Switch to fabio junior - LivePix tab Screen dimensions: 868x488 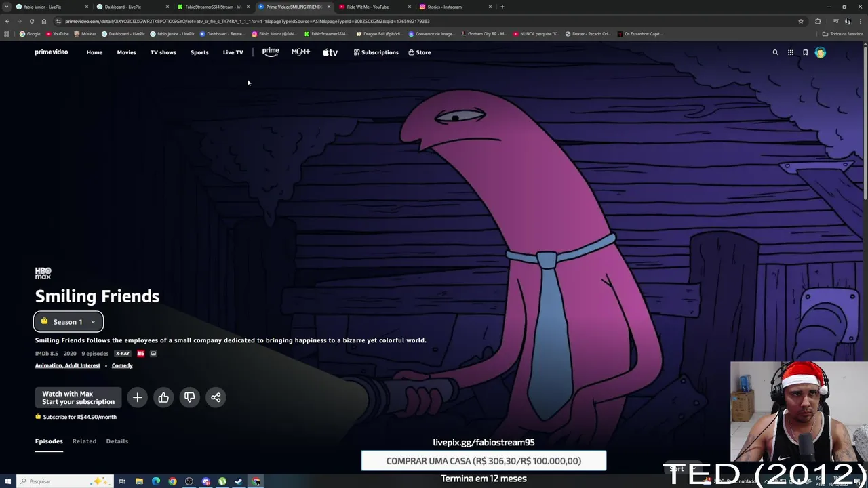(52, 7)
